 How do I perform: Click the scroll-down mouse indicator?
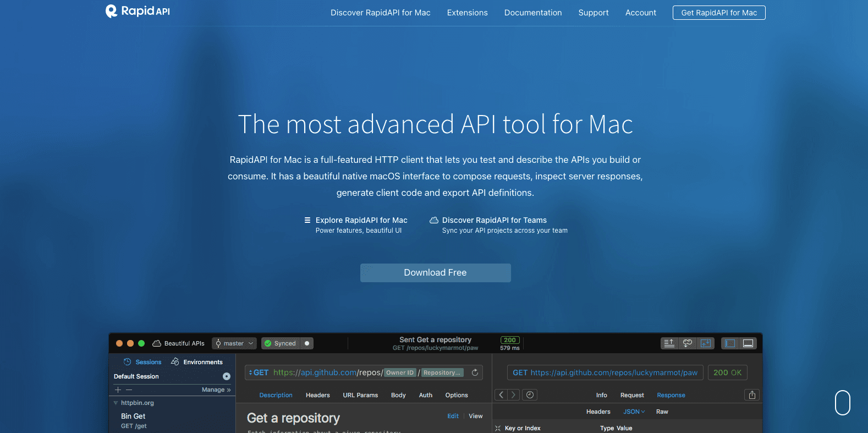tap(843, 403)
